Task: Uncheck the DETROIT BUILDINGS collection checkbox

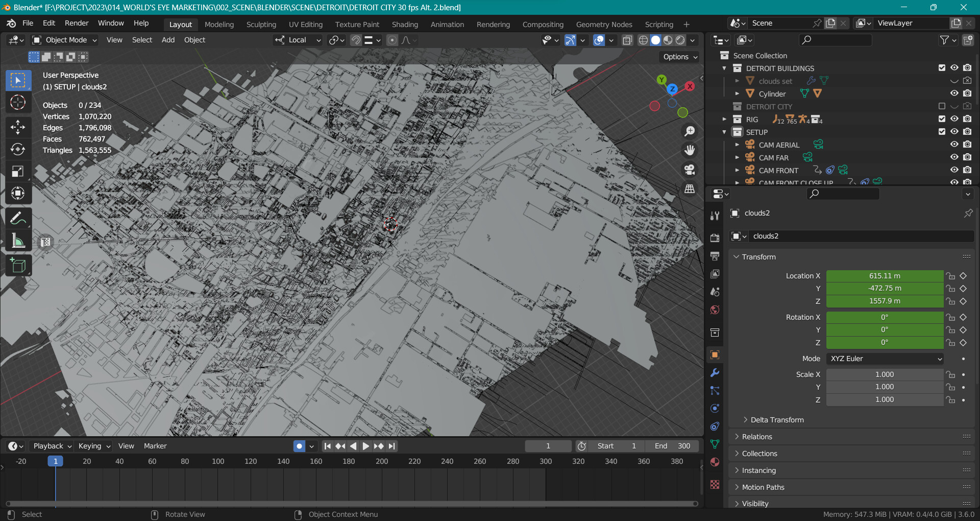Action: click(x=942, y=68)
